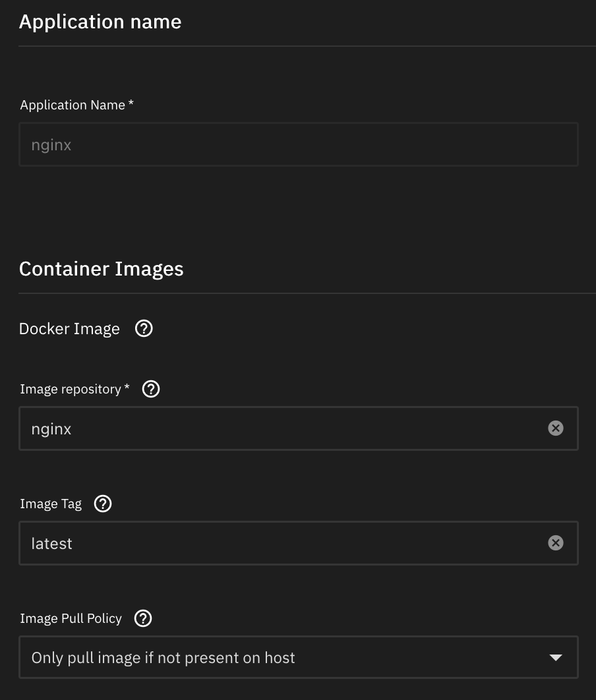Click the 'Image Tag' field label
Image resolution: width=596 pixels, height=700 pixels.
pos(51,504)
